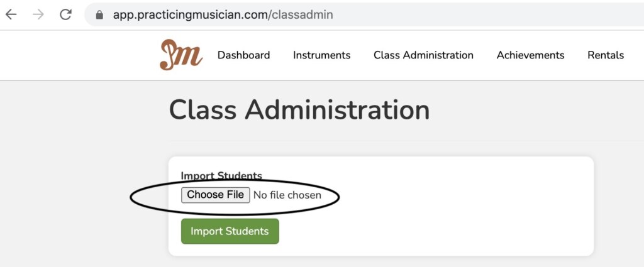Click the browser back arrow
644x267 pixels.
(11, 14)
